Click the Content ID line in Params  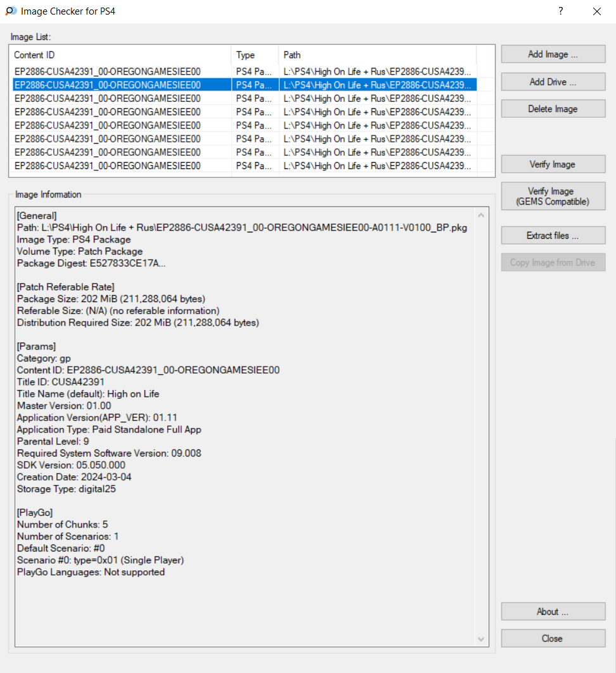point(148,370)
